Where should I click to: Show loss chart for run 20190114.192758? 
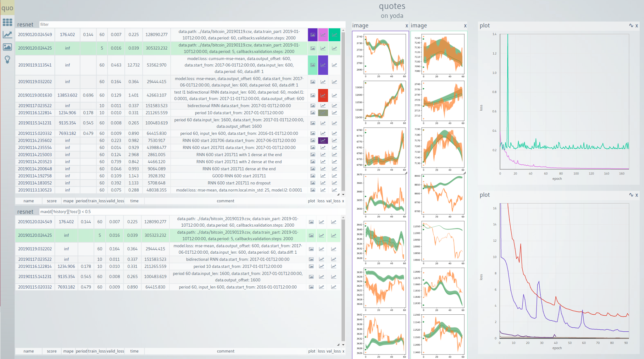[323, 176]
